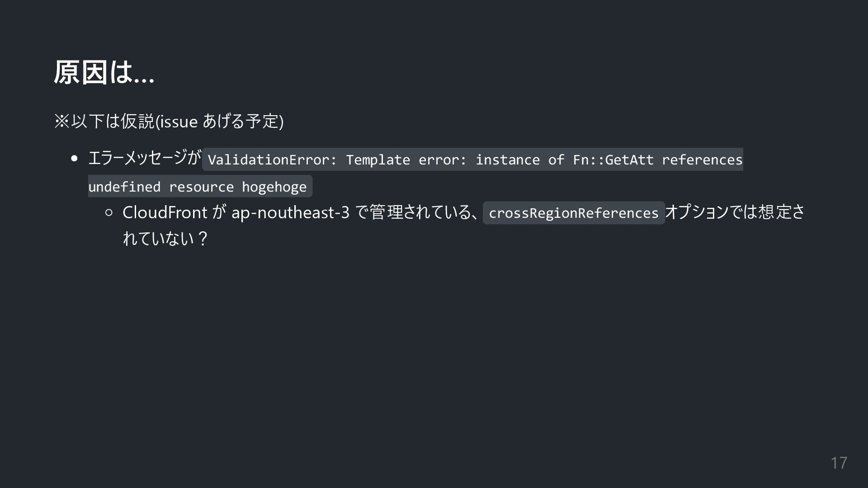868x488 pixels.
Task: Click the text undefined resource
Action: [x=161, y=187]
